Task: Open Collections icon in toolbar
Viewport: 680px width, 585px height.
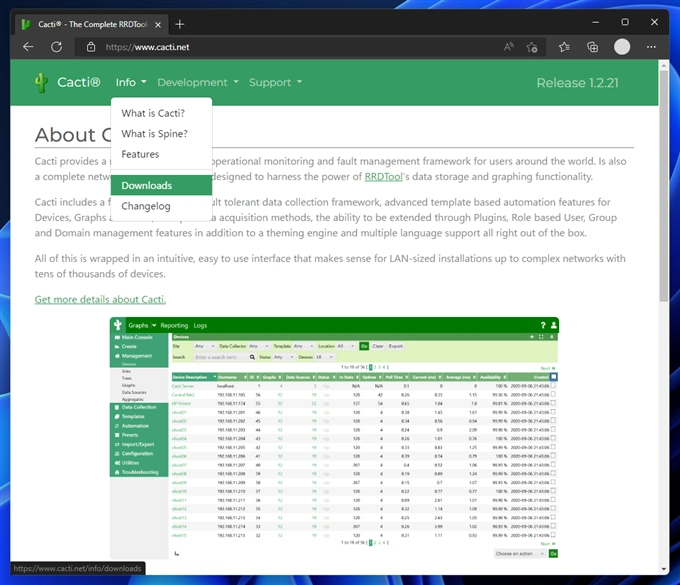Action: coord(592,47)
